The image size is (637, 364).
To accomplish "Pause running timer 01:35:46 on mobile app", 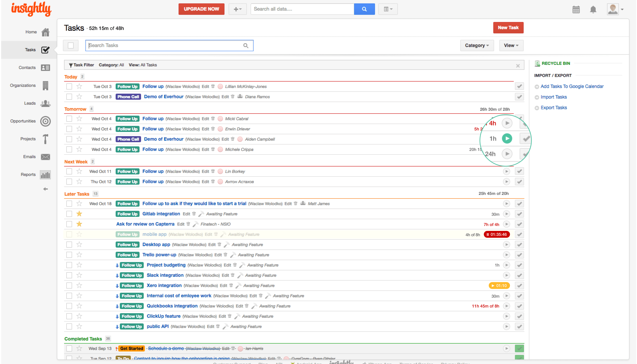I will pos(497,234).
